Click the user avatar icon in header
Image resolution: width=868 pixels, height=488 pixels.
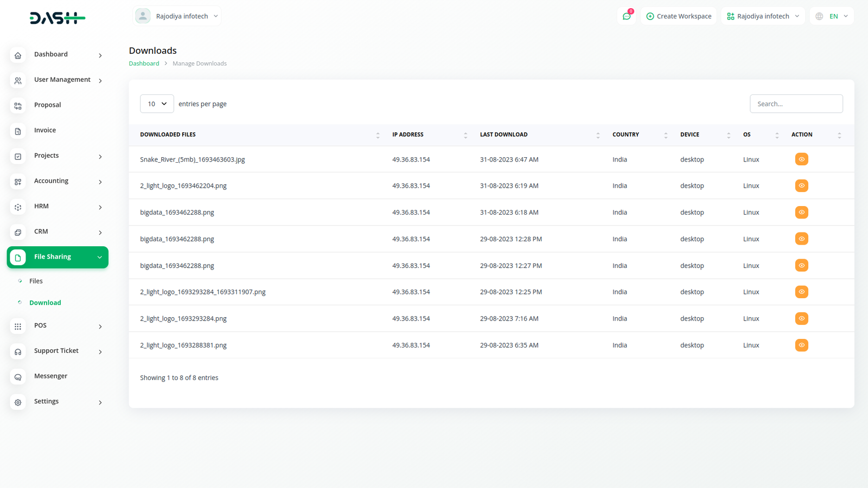coord(143,16)
